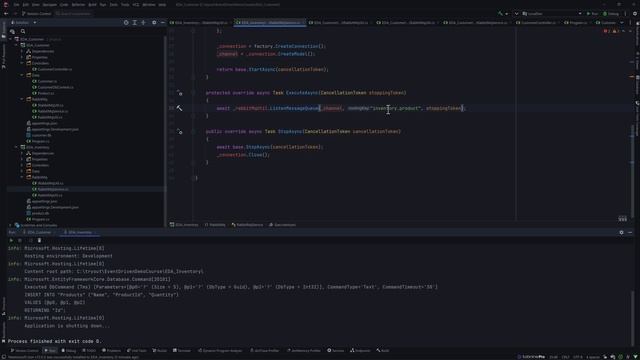Collapse the EDA_Inventory project node
The height and width of the screenshot is (360, 640).
pyautogui.click(x=16, y=147)
